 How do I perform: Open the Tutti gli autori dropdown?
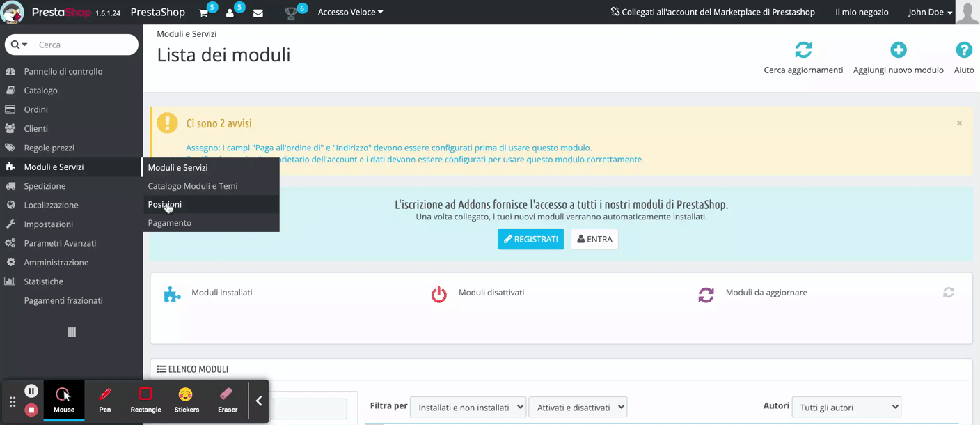[846, 407]
